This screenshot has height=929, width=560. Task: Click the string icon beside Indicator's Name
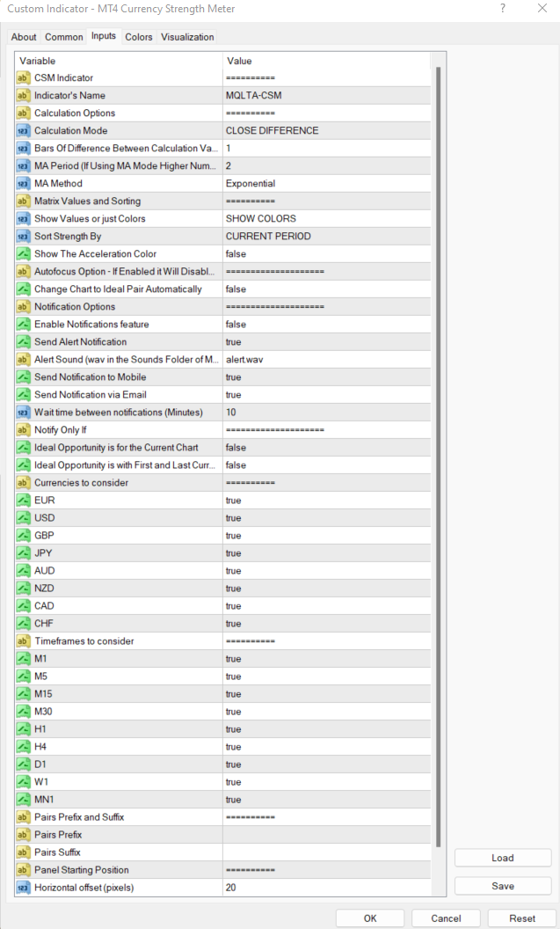pyautogui.click(x=24, y=96)
